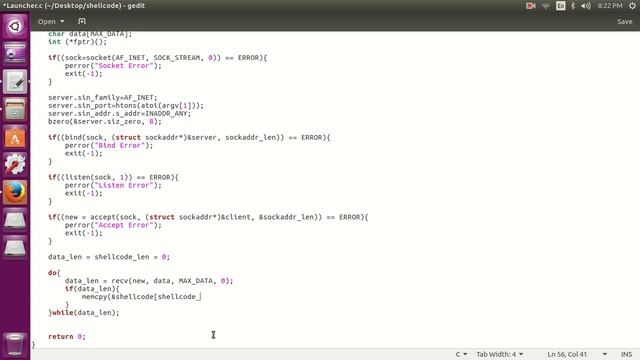
Task: Open the Wi-Fi network indicator
Action: (x=546, y=6)
